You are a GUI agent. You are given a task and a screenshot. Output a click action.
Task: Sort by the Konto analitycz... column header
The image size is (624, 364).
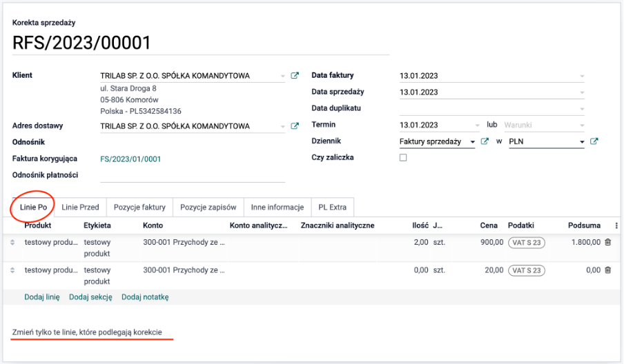(258, 225)
